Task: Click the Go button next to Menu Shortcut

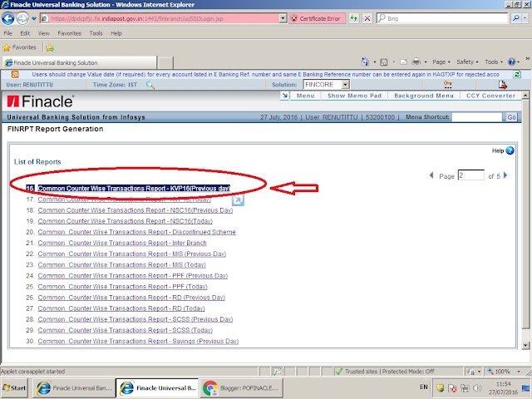Action: [511, 117]
